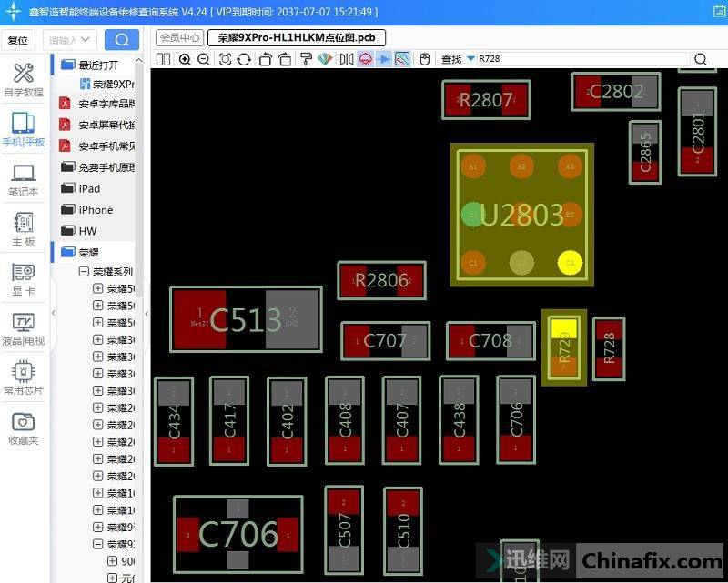Open the 显卡 graphics card category
Screen dimensions: 728x583
24,279
